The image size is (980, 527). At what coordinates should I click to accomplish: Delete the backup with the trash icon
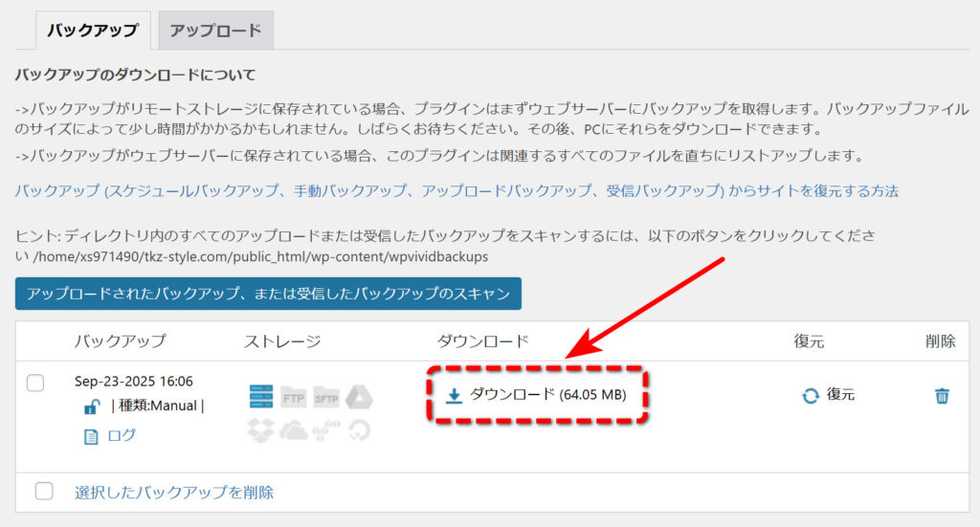[x=942, y=395]
